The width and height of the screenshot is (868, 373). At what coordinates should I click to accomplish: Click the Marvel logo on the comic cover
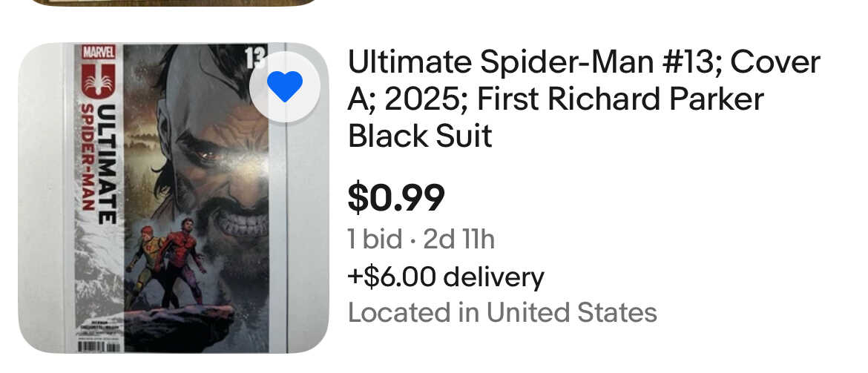point(99,52)
